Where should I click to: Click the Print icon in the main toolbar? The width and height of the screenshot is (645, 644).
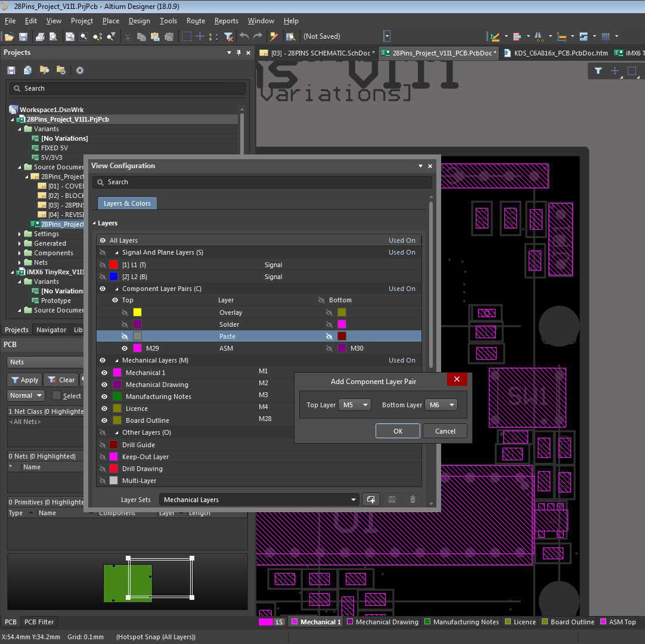tap(40, 36)
